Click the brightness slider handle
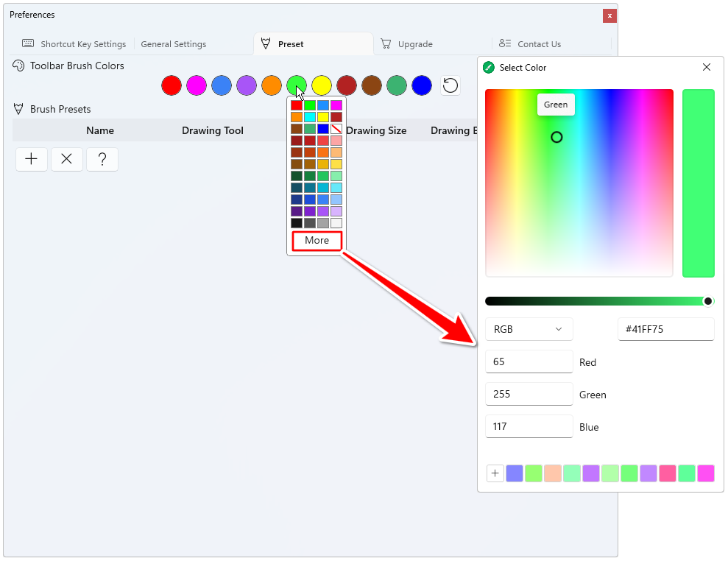Image resolution: width=728 pixels, height=561 pixels. point(707,301)
